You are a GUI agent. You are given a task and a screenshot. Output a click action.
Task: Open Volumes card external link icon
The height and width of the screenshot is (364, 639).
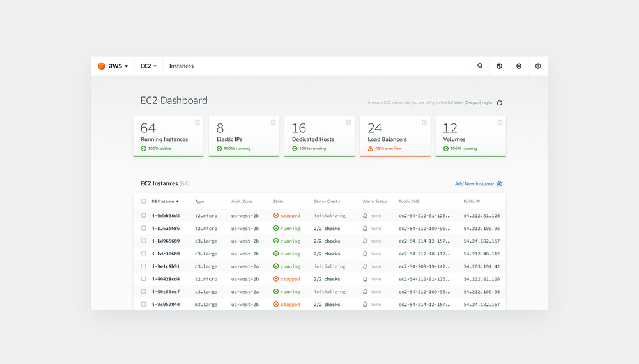tap(500, 122)
